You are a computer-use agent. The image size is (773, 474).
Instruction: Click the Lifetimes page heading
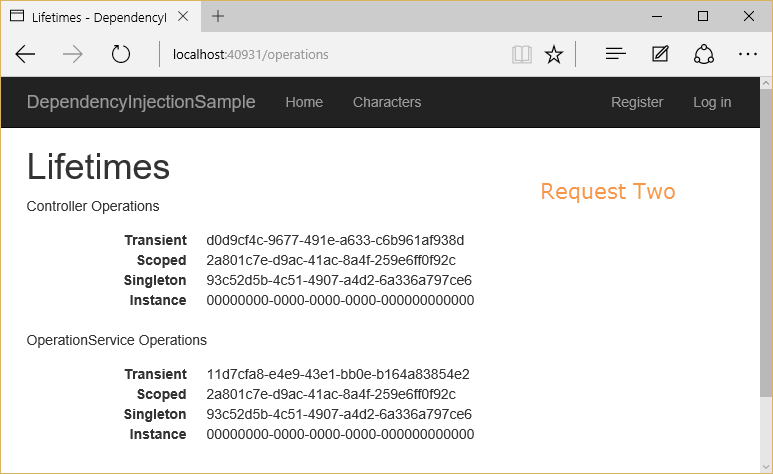point(98,167)
